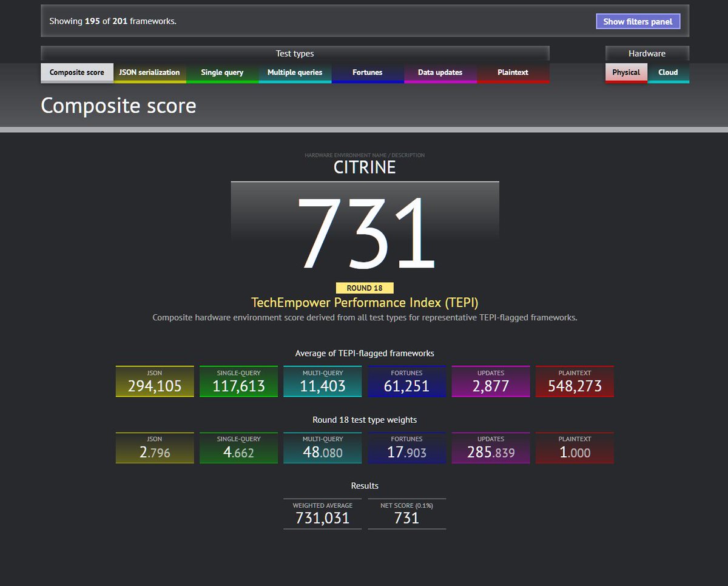Click the Plaintext weight 1.000
The height and width of the screenshot is (586, 728).
(575, 452)
